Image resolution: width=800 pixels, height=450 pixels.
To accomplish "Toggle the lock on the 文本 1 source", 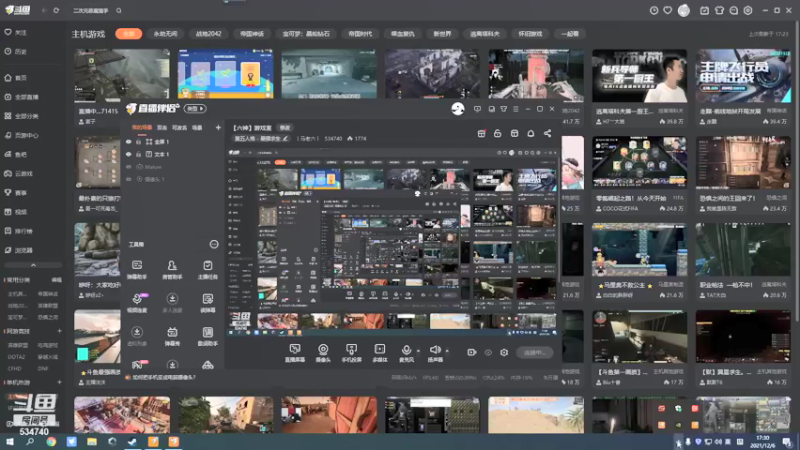I will point(138,154).
